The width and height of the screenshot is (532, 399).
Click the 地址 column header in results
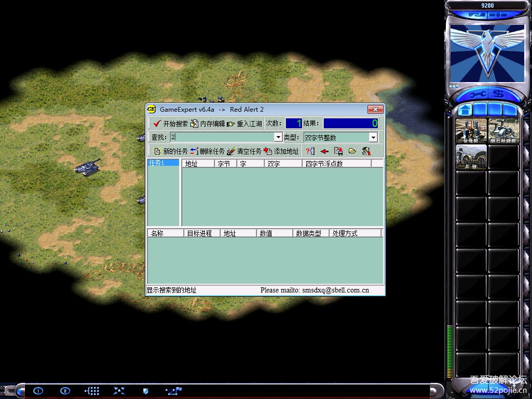pyautogui.click(x=198, y=164)
